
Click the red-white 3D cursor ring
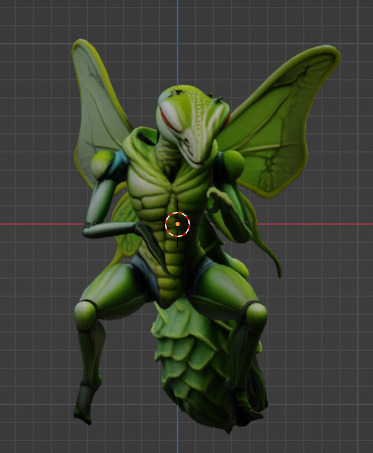(177, 224)
